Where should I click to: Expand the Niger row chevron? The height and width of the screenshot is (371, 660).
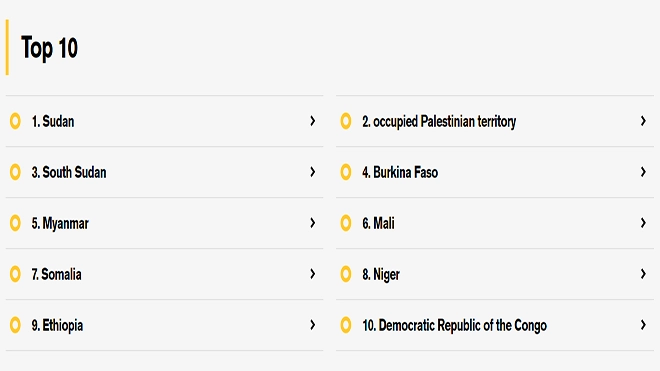point(643,274)
